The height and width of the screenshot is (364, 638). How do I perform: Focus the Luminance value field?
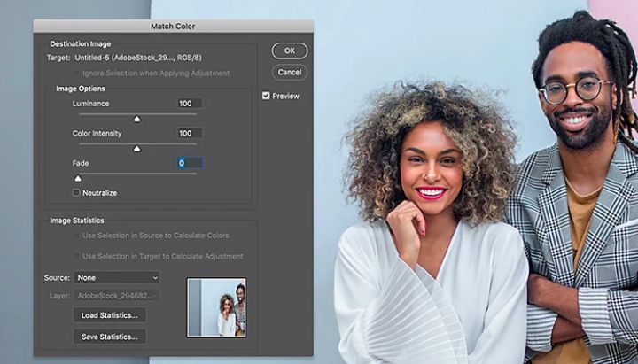coord(190,104)
